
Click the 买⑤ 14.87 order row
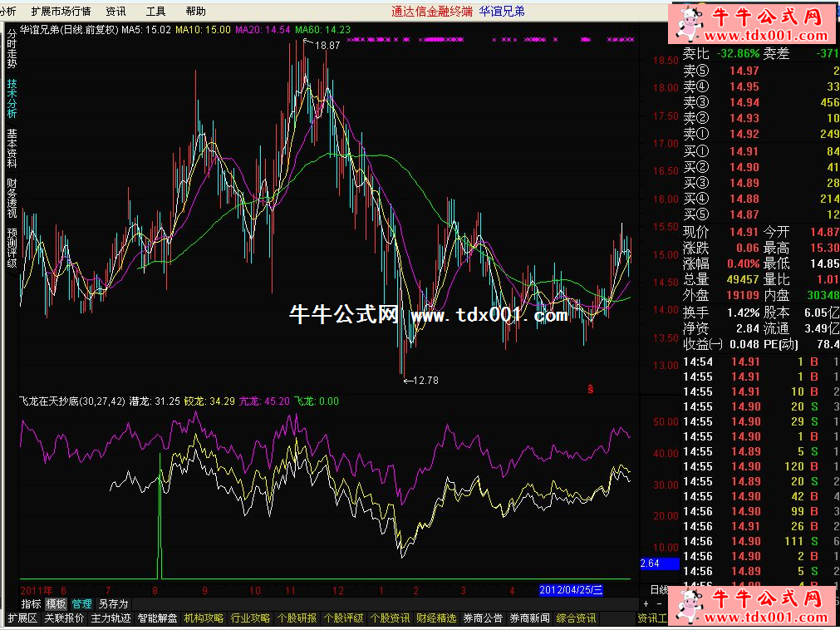click(761, 214)
